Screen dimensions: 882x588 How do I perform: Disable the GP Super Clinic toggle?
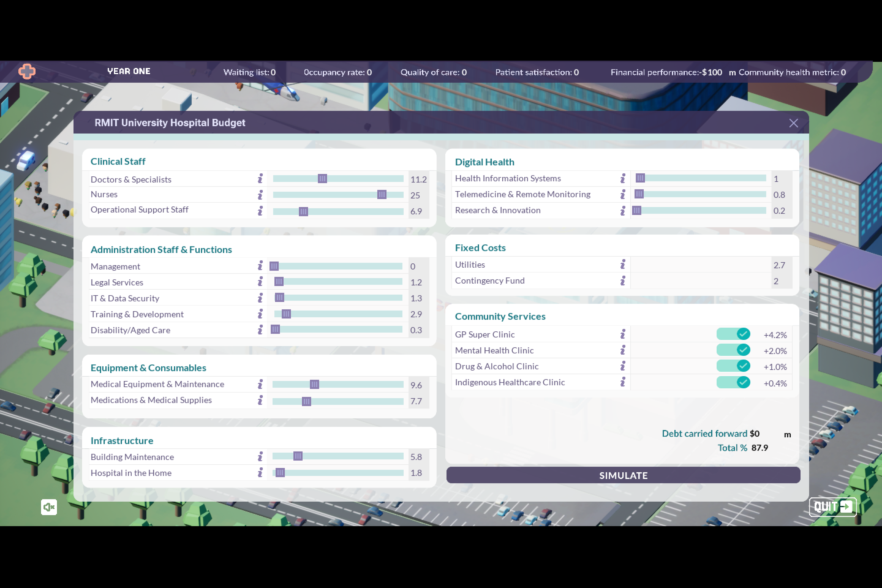[x=733, y=334]
